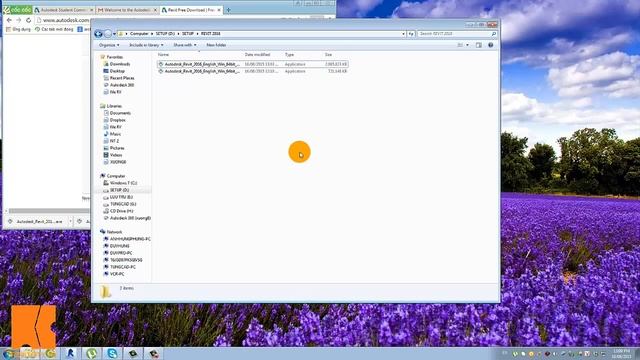640x360 pixels.
Task: Select Computer in the address breadcrumb
Action: point(139,33)
